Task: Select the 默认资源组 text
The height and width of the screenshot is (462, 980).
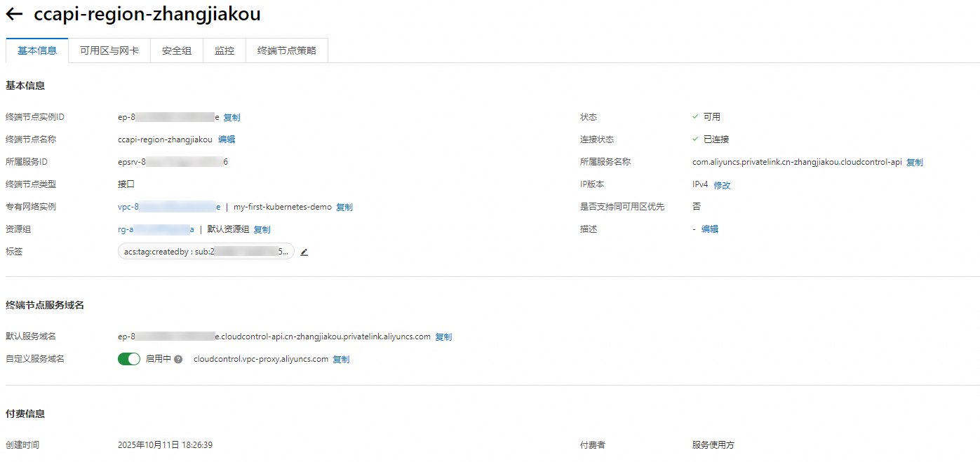Action: tap(228, 230)
